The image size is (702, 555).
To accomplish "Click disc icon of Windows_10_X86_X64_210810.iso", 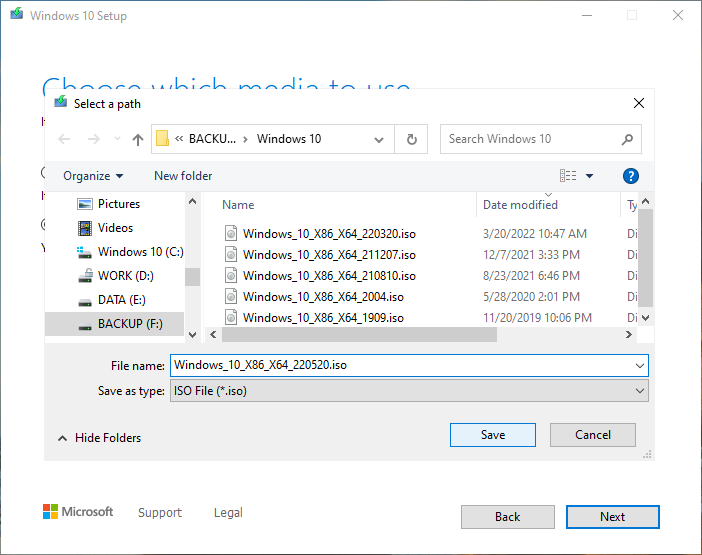I will click(x=231, y=275).
